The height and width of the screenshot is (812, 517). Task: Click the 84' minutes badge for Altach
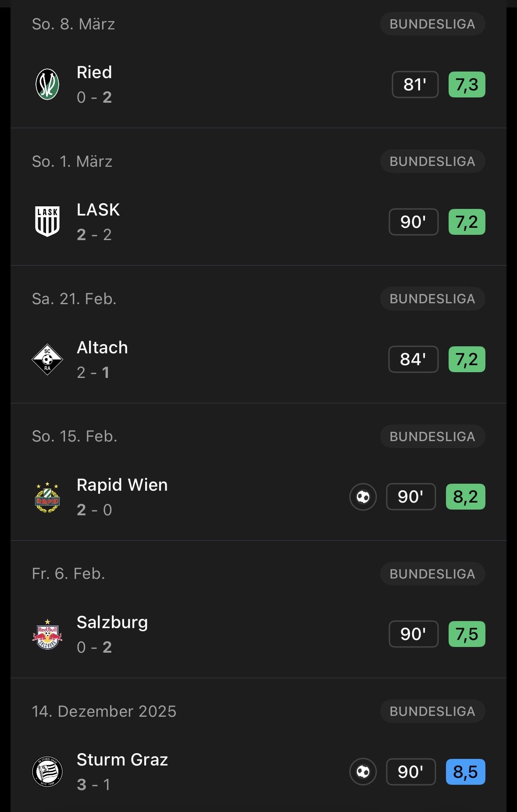click(413, 359)
